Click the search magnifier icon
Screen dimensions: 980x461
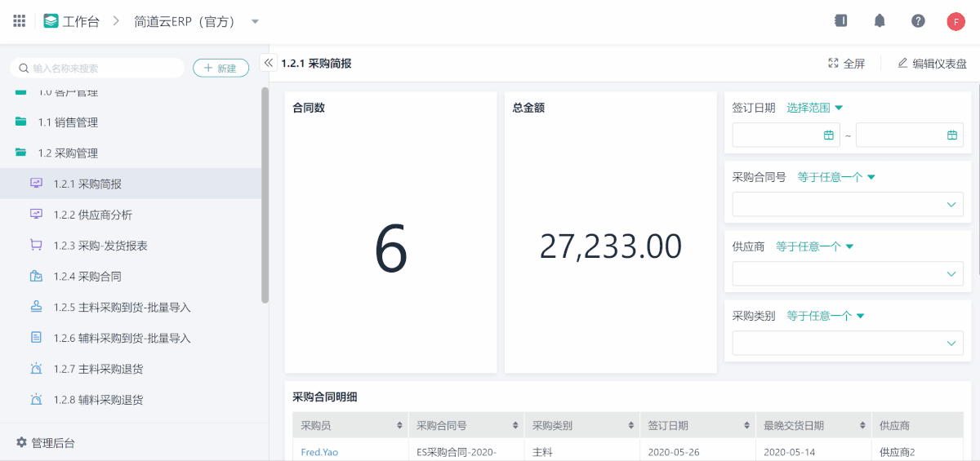tap(24, 69)
